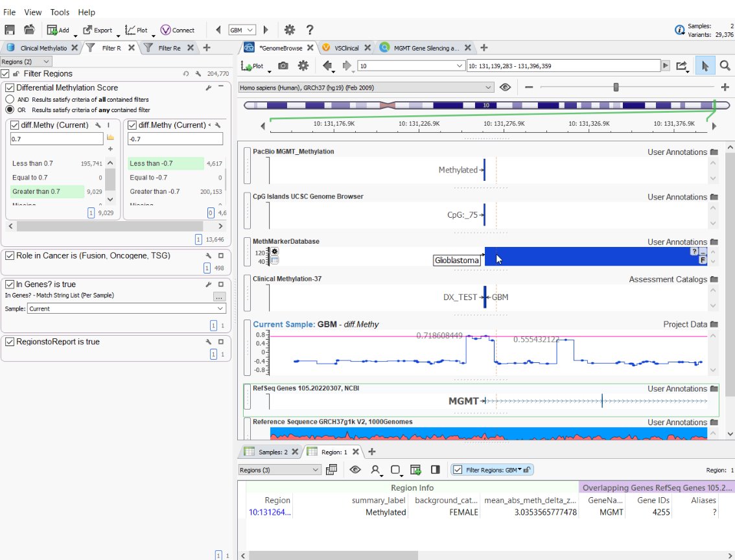Open chromosome 10 dropdown
The width and height of the screenshot is (735, 560).
tap(411, 66)
